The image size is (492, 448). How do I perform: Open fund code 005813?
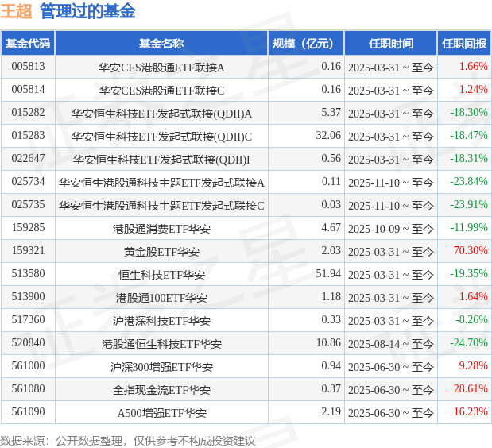tap(28, 67)
